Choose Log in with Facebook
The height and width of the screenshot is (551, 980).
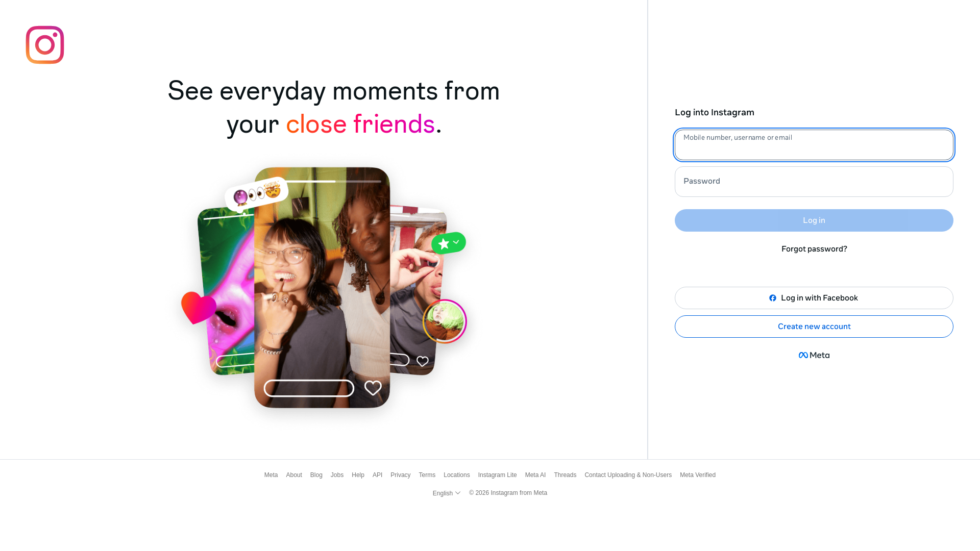point(814,298)
